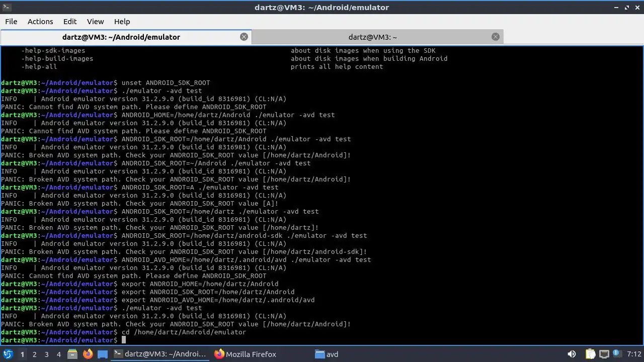
Task: Click 'prints all help content' text
Action: pyautogui.click(x=337, y=67)
